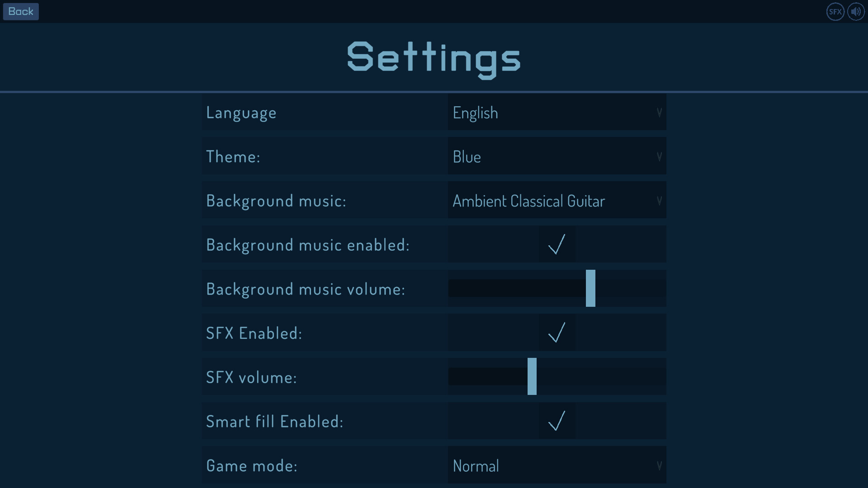Mute sound using the speaker icon
Image resolution: width=868 pixels, height=488 pixels.
tap(856, 12)
